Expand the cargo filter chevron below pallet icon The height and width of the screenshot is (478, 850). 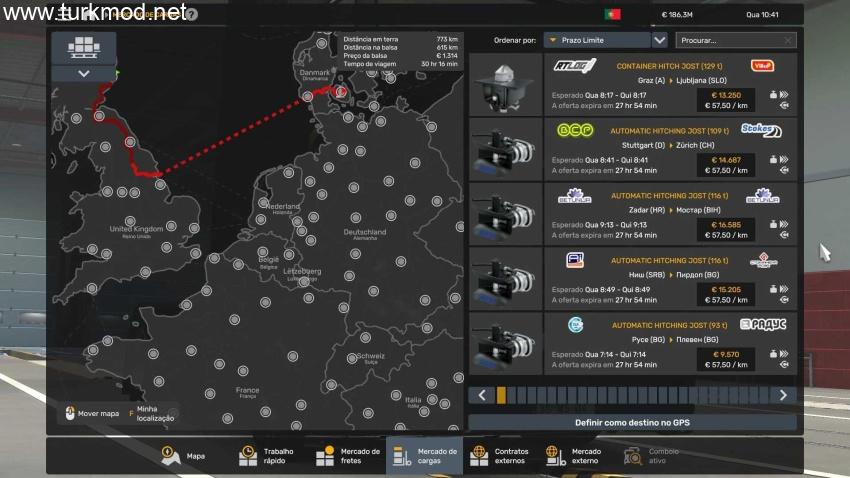point(83,74)
